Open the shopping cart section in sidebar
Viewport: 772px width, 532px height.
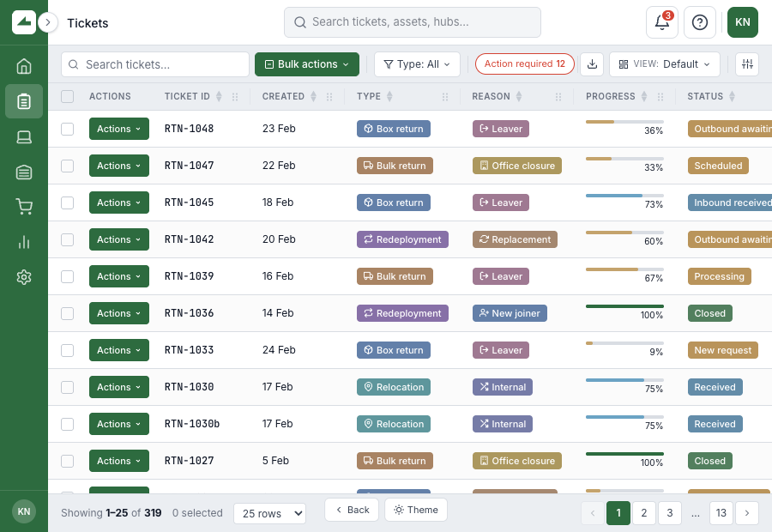(x=23, y=206)
